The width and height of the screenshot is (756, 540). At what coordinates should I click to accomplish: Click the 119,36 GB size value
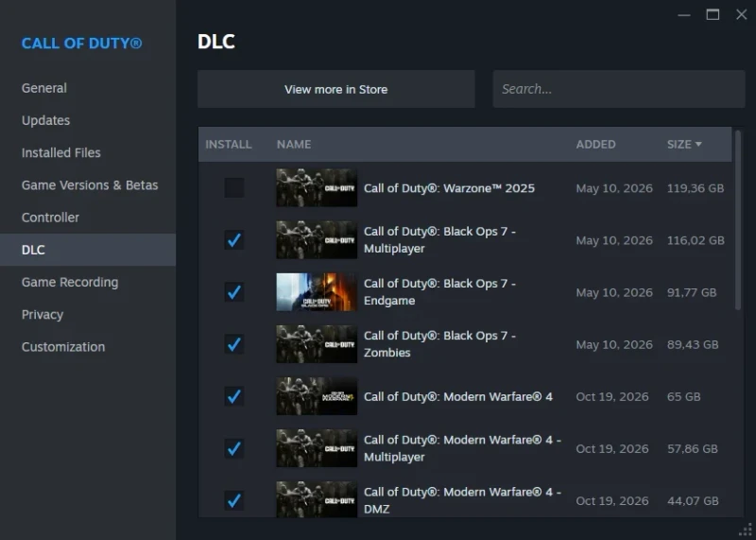click(696, 188)
